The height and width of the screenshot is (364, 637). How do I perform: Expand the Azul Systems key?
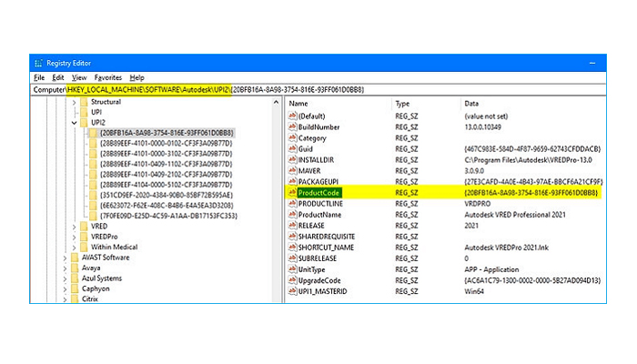65,278
